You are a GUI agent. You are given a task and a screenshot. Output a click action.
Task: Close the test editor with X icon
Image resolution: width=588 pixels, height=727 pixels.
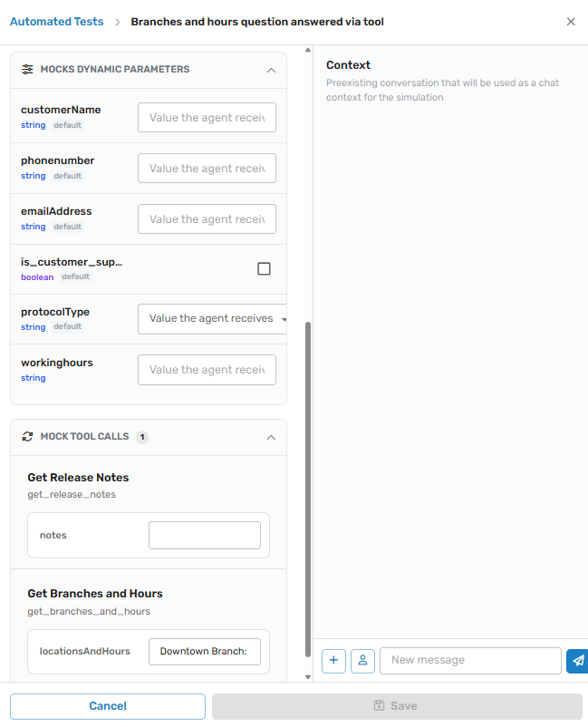(571, 22)
